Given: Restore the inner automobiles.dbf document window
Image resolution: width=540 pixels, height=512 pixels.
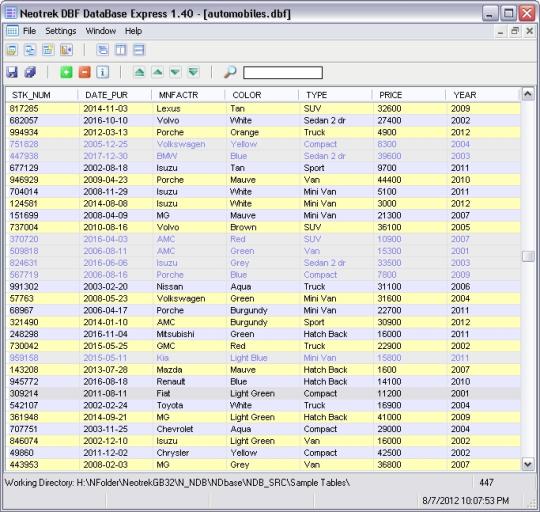Looking at the screenshot, I should 515,31.
